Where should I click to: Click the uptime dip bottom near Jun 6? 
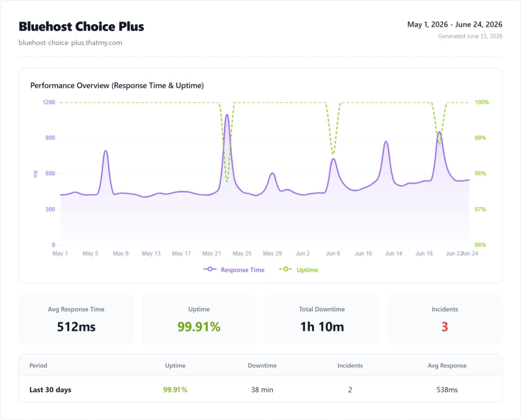point(333,154)
